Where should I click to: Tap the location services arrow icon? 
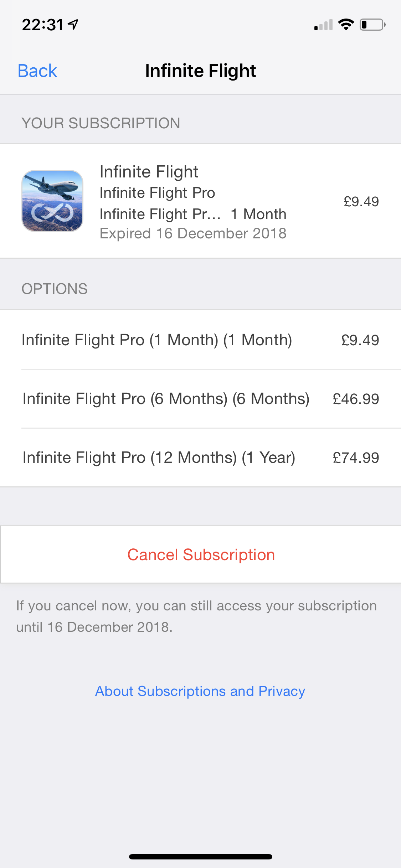(x=74, y=25)
